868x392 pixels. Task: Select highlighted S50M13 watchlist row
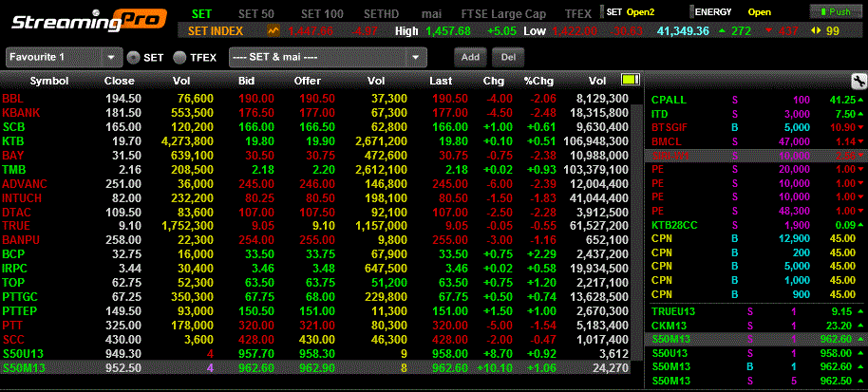point(315,367)
